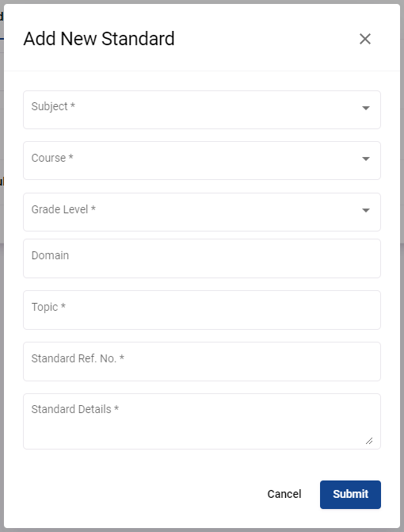Click the 'Standard Ref. No. *' label
The height and width of the screenshot is (532, 404).
pos(78,358)
